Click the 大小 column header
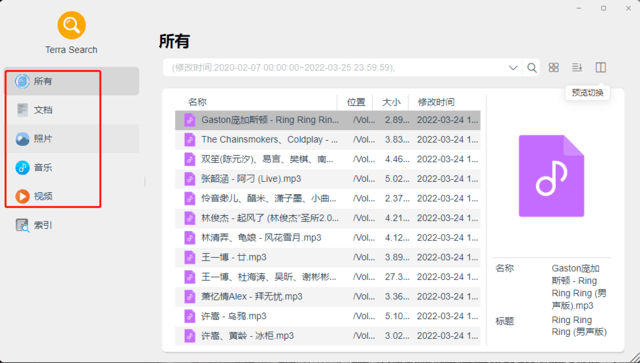The width and height of the screenshot is (640, 363). click(391, 102)
